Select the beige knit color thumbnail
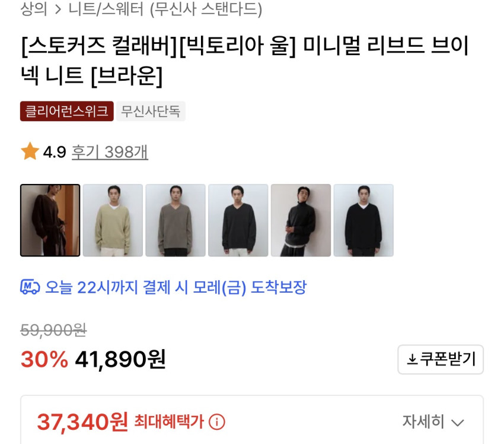The height and width of the screenshot is (444, 504). (113, 220)
